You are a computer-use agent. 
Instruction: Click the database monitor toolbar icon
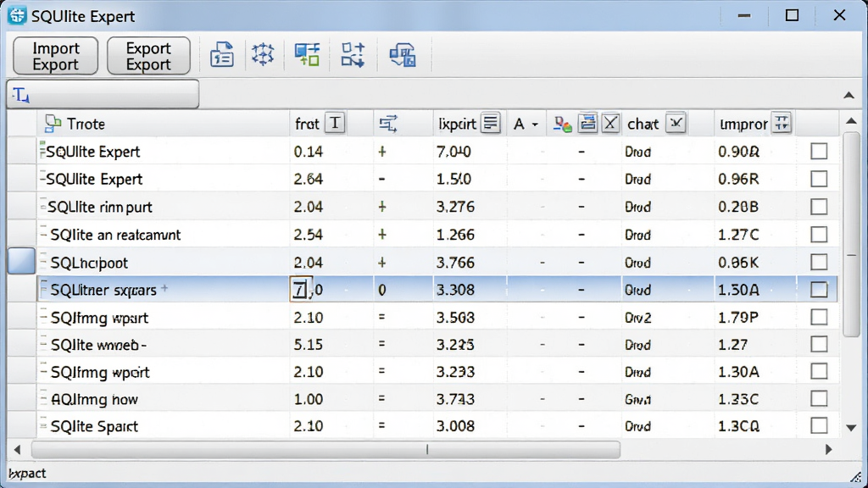point(403,55)
